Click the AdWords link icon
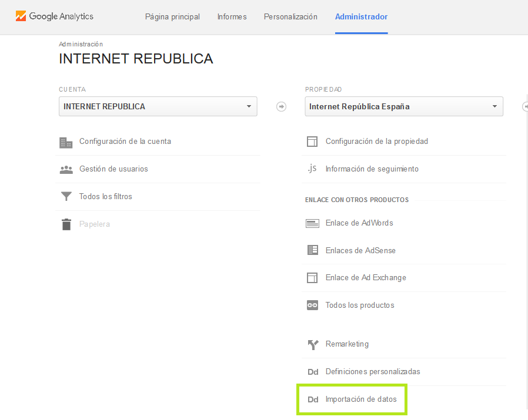This screenshot has height=420, width=528. 312,223
